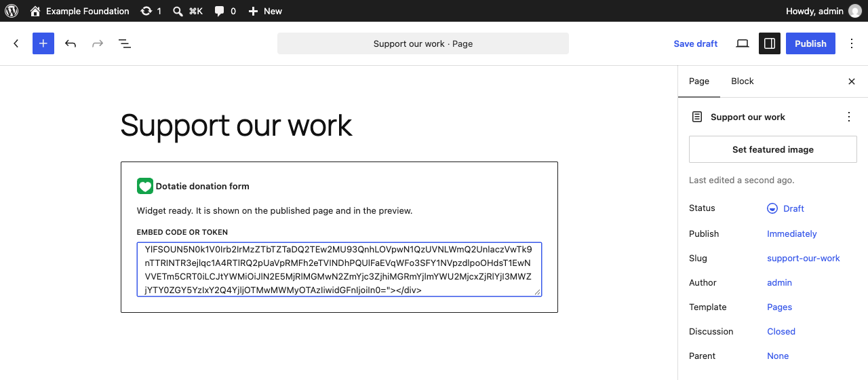Click the page document icon in sidebar
Screen dimensions: 868x380
coord(697,117)
